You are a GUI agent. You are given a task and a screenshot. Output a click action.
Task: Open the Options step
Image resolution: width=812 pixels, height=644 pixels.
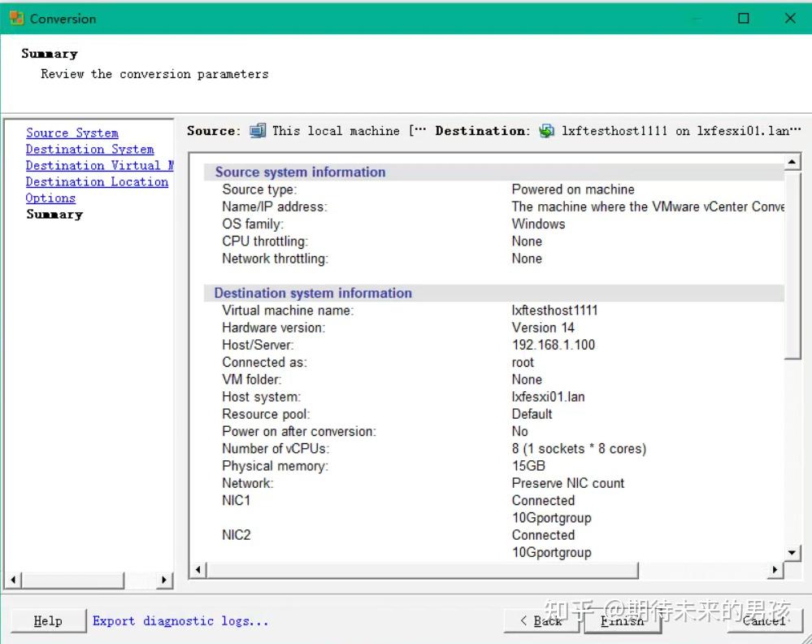(x=50, y=198)
